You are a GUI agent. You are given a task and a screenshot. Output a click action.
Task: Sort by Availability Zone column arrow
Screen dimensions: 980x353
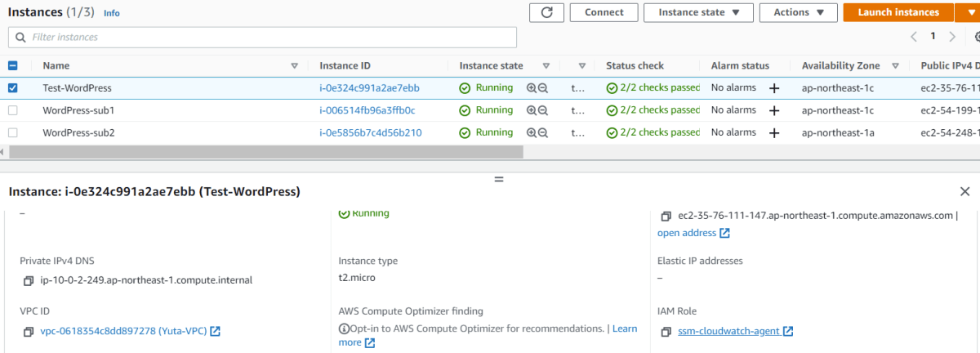[896, 66]
